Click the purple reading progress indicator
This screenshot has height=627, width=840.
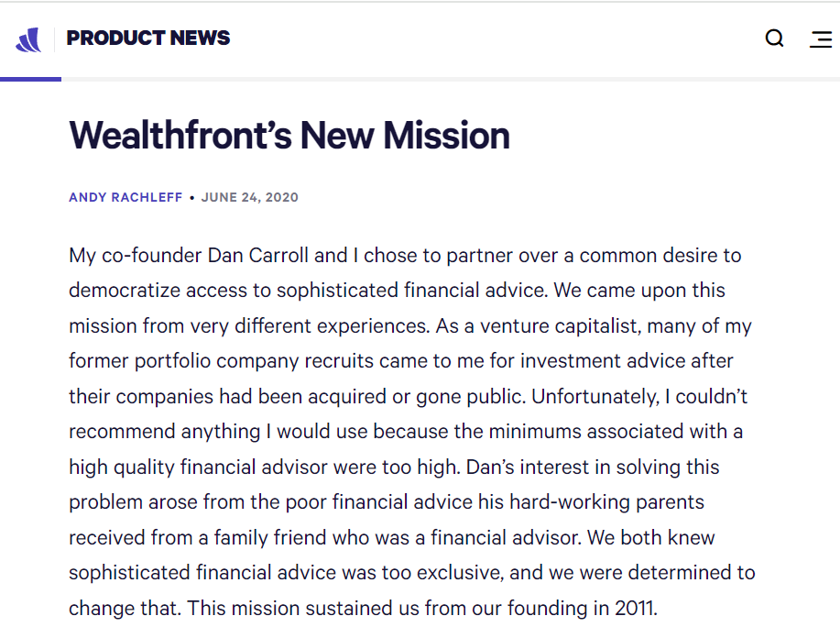point(30,80)
